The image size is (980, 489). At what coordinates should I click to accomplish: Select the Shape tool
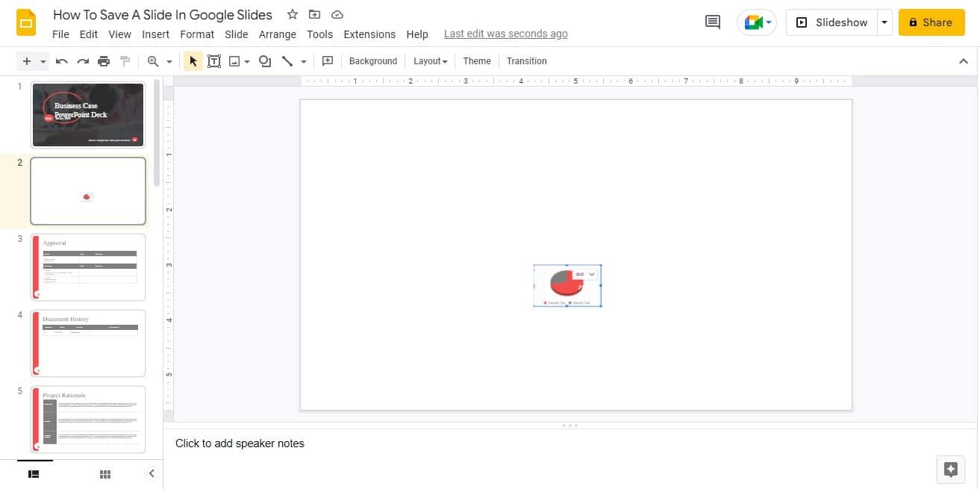(265, 61)
